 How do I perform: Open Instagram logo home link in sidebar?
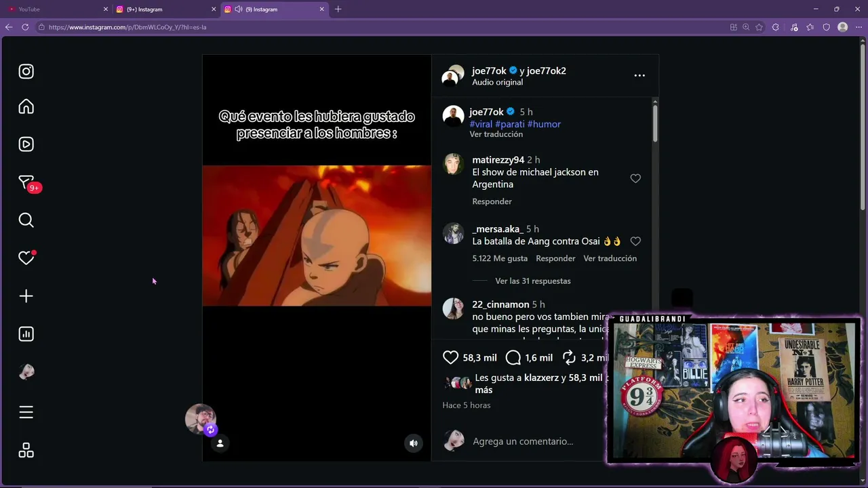pos(26,71)
